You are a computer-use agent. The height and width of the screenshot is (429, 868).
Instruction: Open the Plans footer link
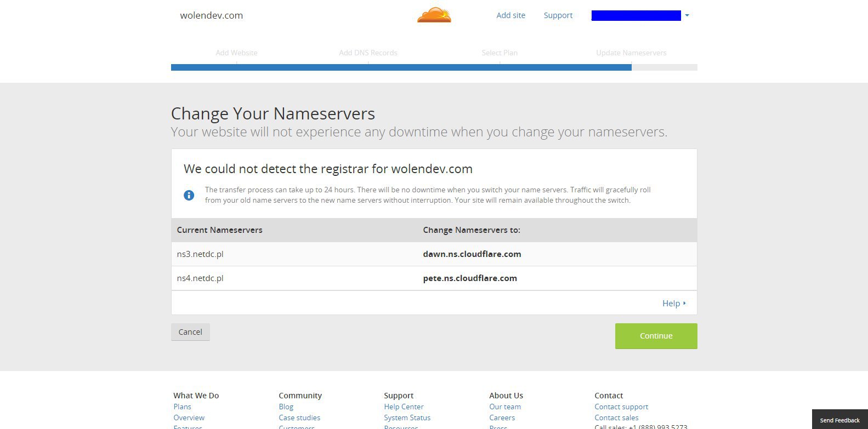tap(182, 407)
